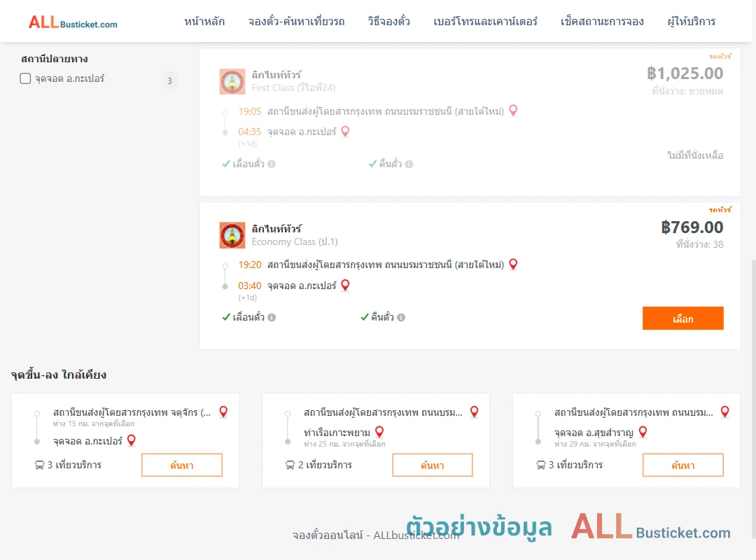Image resolution: width=756 pixels, height=560 pixels.
Task: Select the ฿769.00 Economy Class trip with เลือก
Action: pos(682,318)
